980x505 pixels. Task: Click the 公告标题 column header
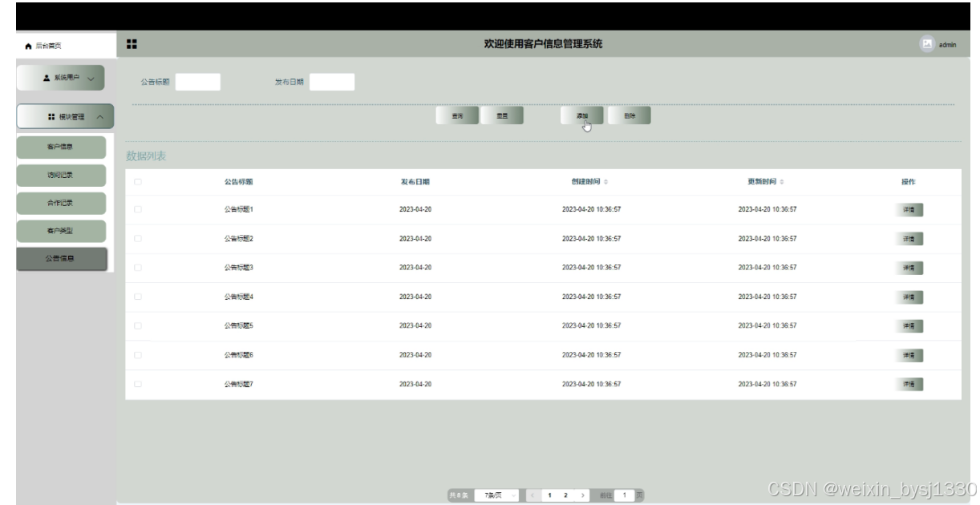[x=239, y=182]
